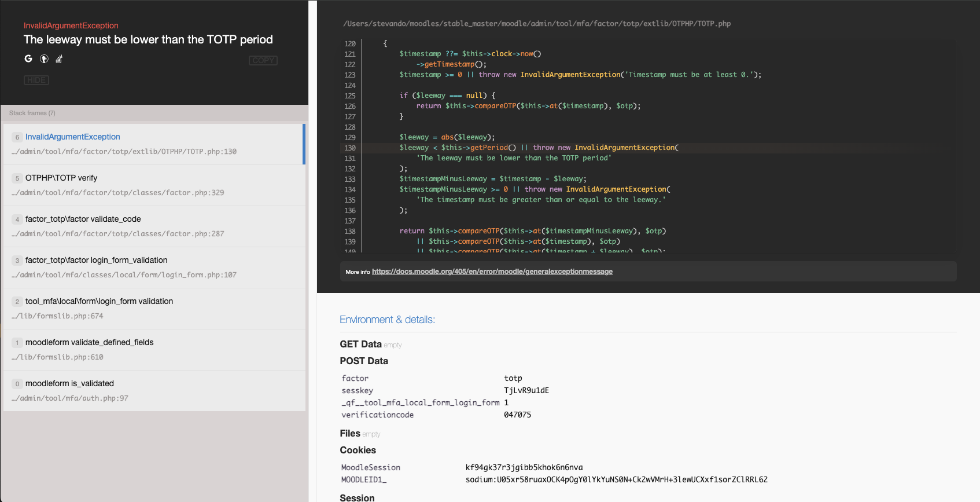The height and width of the screenshot is (502, 980).
Task: Click the verificationcode value 047075
Action: click(x=517, y=415)
